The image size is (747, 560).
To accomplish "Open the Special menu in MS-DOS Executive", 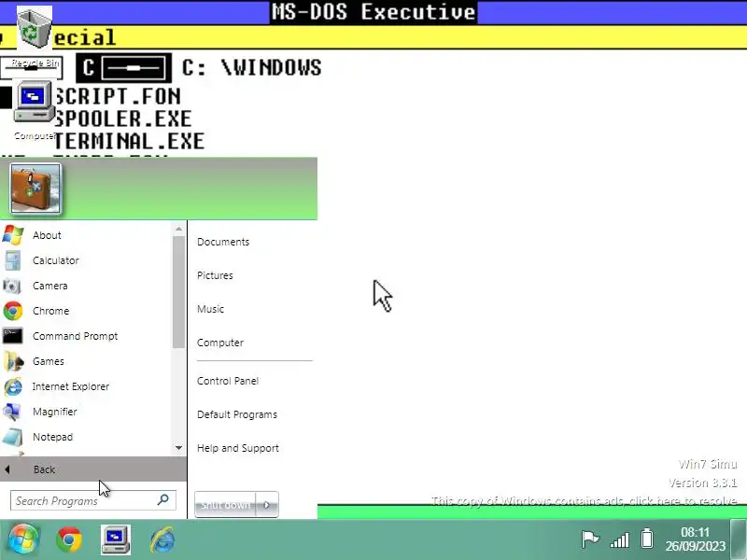I will click(84, 37).
